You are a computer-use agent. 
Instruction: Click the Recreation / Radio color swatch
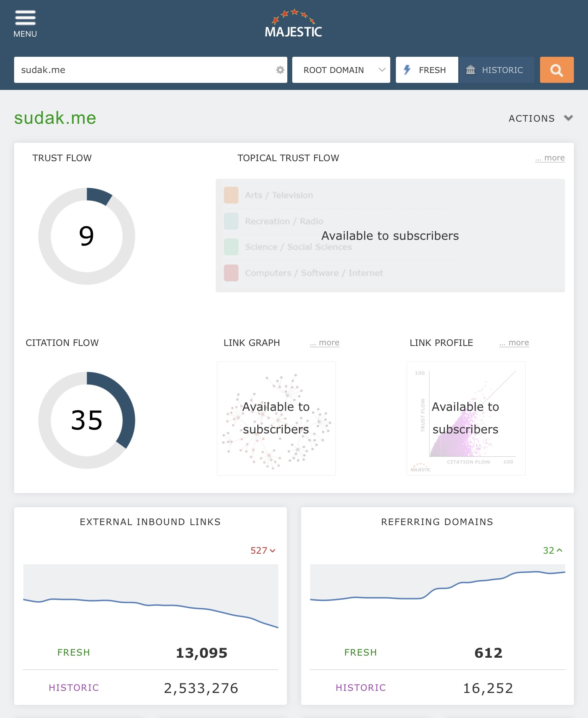231,221
